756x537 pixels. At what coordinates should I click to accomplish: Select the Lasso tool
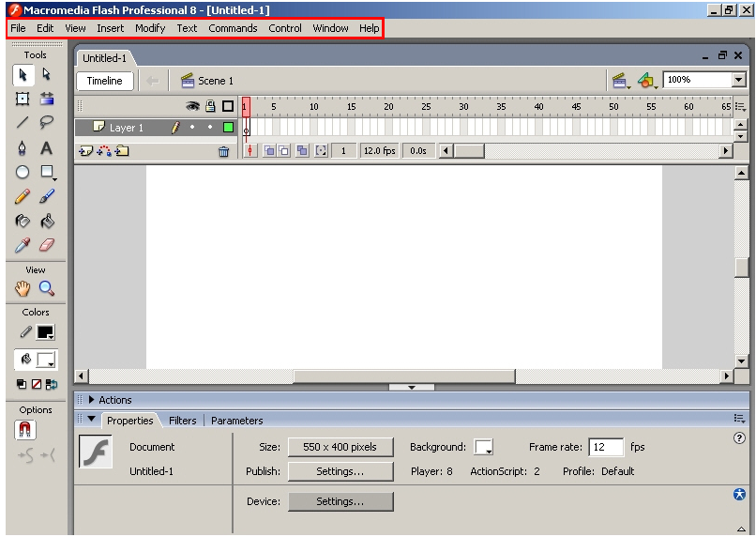46,123
